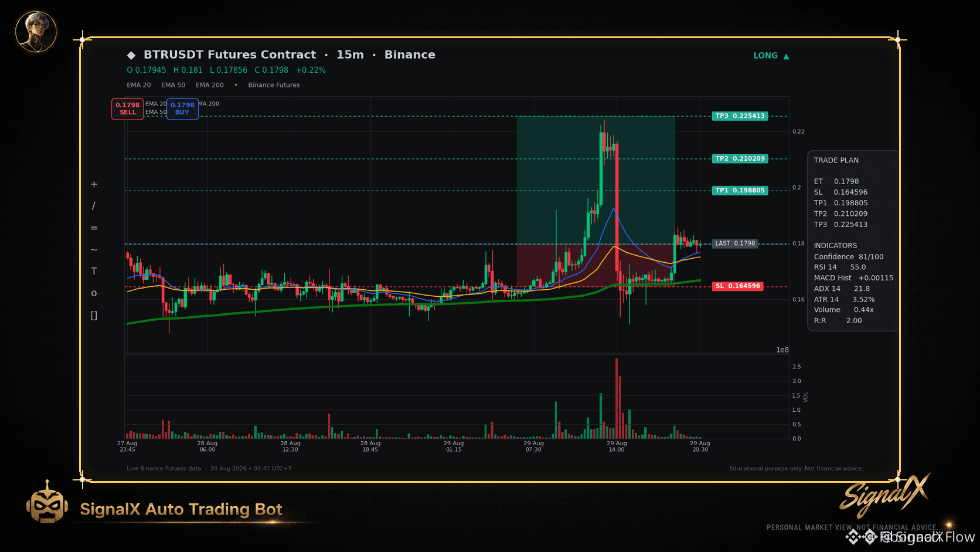980x552 pixels.
Task: Click the +0.22% change value
Action: [311, 70]
